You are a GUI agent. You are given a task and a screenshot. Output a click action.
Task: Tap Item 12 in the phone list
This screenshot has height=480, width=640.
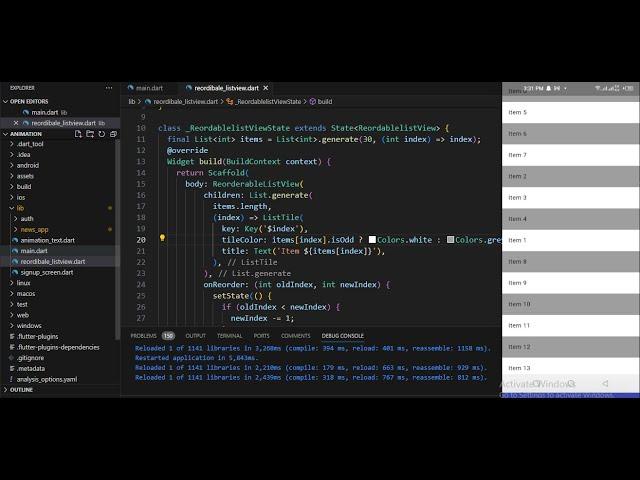570,347
